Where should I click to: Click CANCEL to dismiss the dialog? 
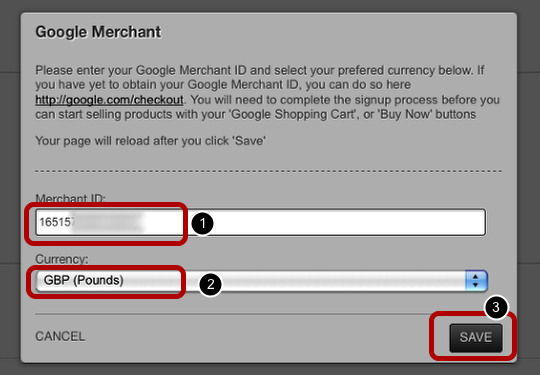tap(60, 336)
